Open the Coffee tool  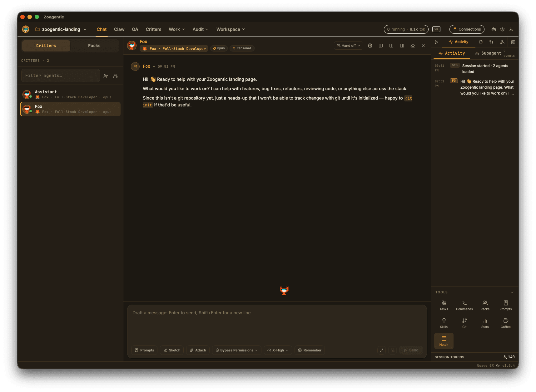pyautogui.click(x=506, y=323)
